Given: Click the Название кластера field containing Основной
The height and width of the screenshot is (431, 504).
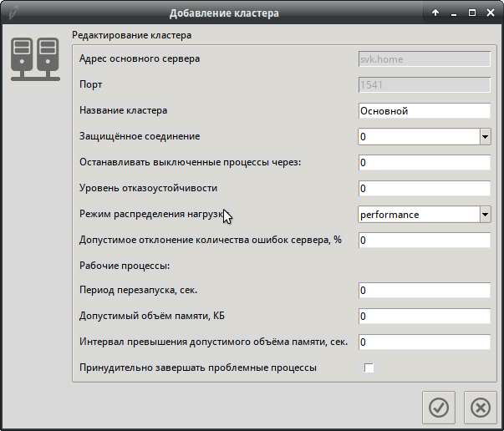Looking at the screenshot, I should pos(423,110).
